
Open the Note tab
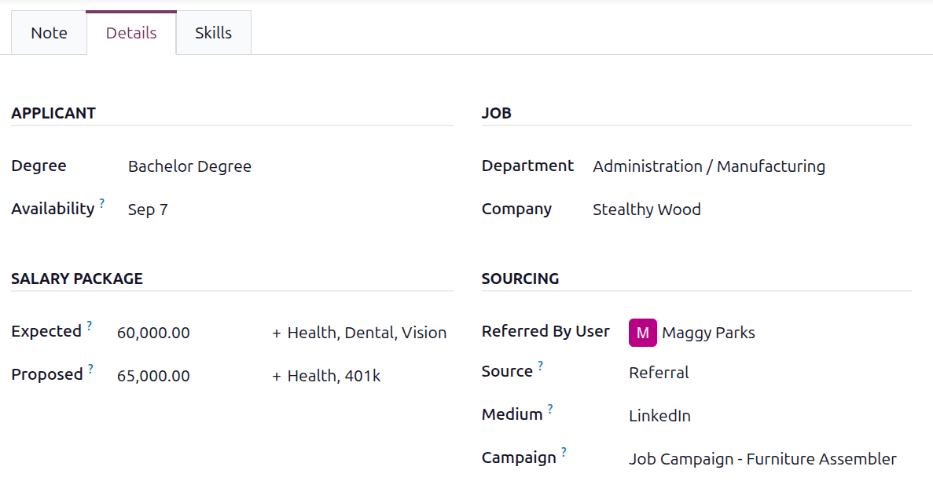click(x=49, y=33)
